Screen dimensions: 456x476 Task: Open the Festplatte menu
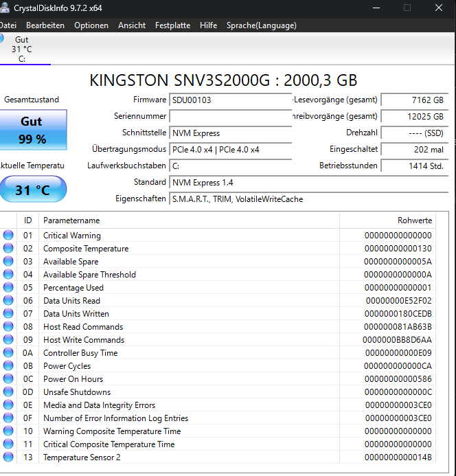(x=172, y=25)
